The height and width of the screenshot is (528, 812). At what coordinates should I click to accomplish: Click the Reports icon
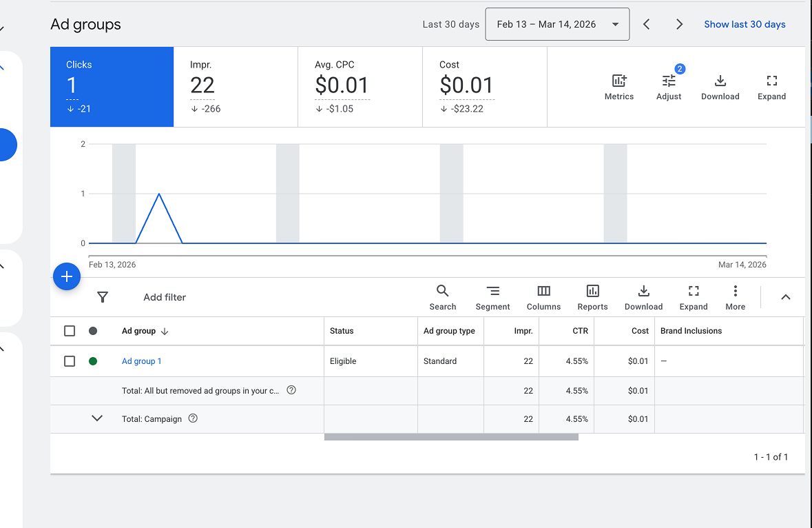tap(592, 292)
